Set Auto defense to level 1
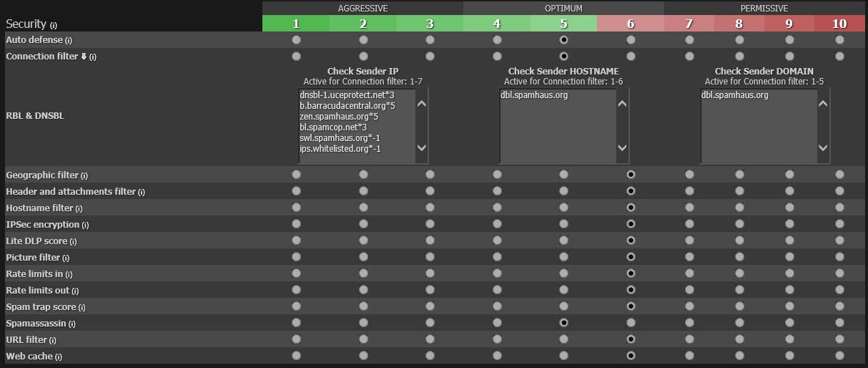Viewport: 868px width, 368px height. 296,40
